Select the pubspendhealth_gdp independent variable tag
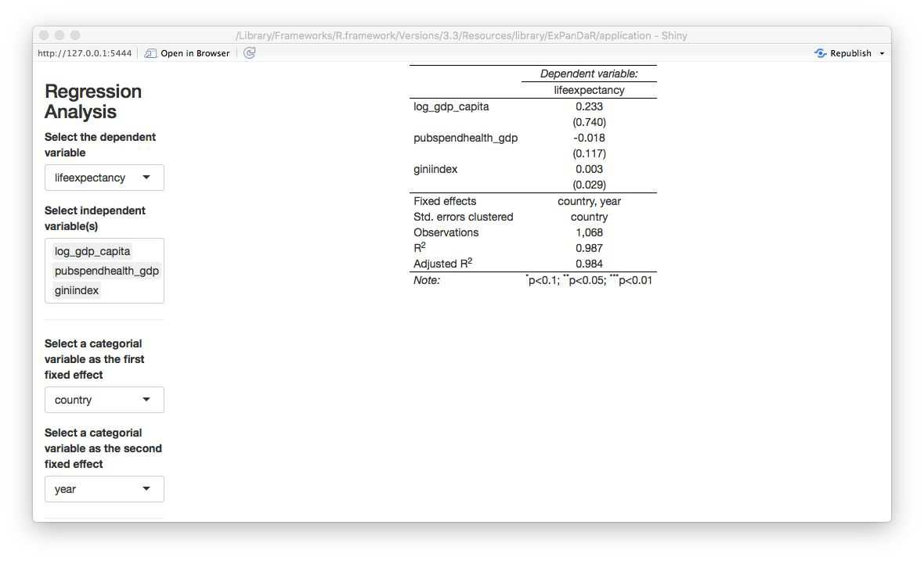The width and height of the screenshot is (924, 561). click(x=106, y=271)
